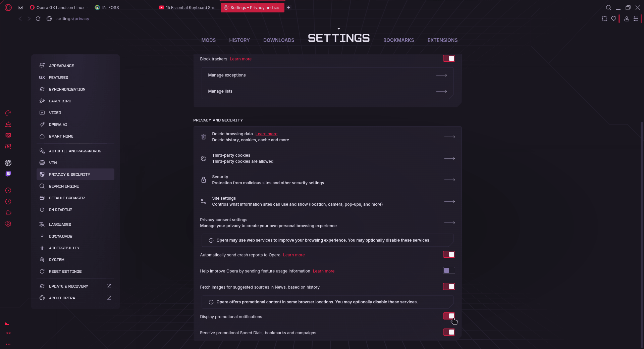Open Site settings via its arrow
This screenshot has height=349, width=644.
449,201
